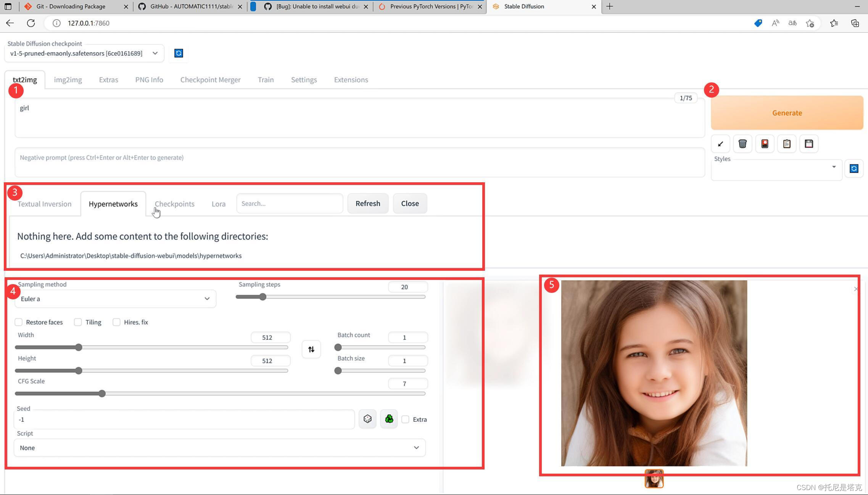
Task: Close the Git Downloading Package tab
Action: [x=126, y=6]
